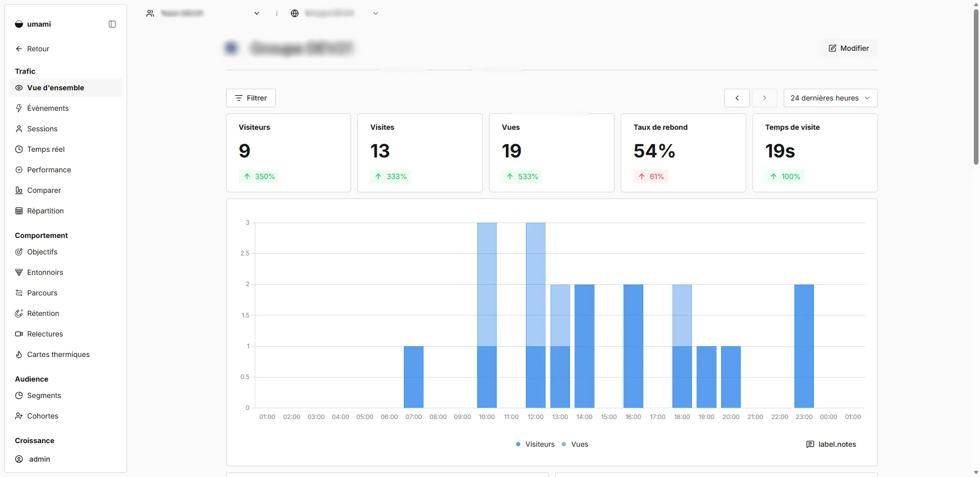
Task: Toggle Vues series in chart legend
Action: (575, 444)
